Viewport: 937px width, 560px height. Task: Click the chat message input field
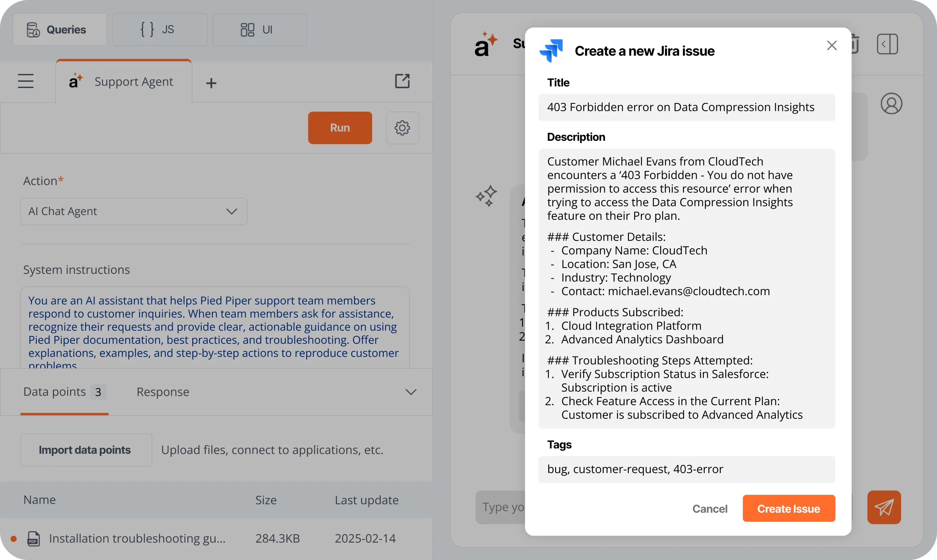pos(501,507)
